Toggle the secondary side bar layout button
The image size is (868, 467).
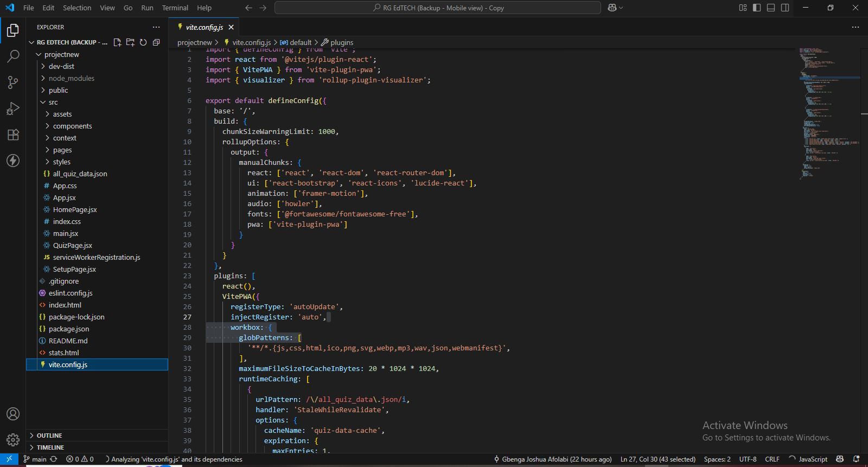[x=785, y=8]
